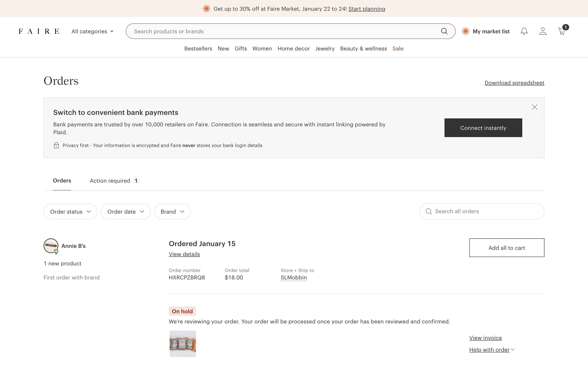Open notifications bell icon
This screenshot has width=588, height=368.
(524, 31)
